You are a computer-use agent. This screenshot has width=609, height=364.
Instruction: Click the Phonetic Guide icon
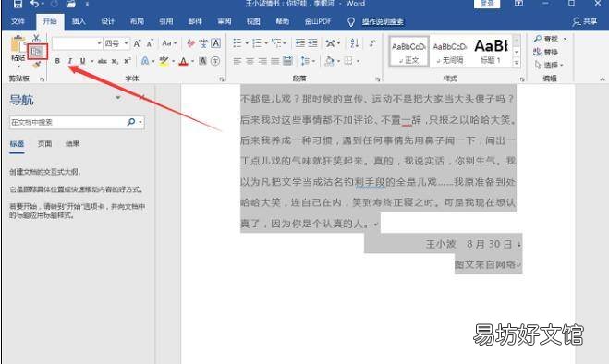coord(203,43)
